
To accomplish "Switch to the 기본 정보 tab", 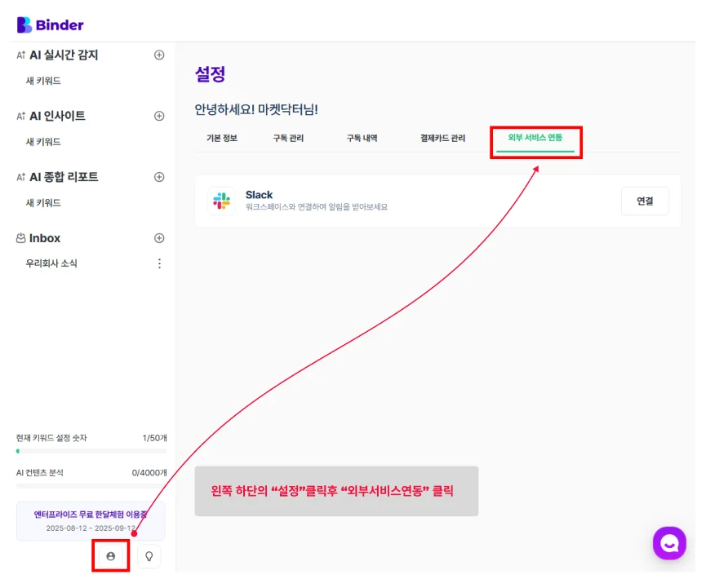I will (222, 138).
